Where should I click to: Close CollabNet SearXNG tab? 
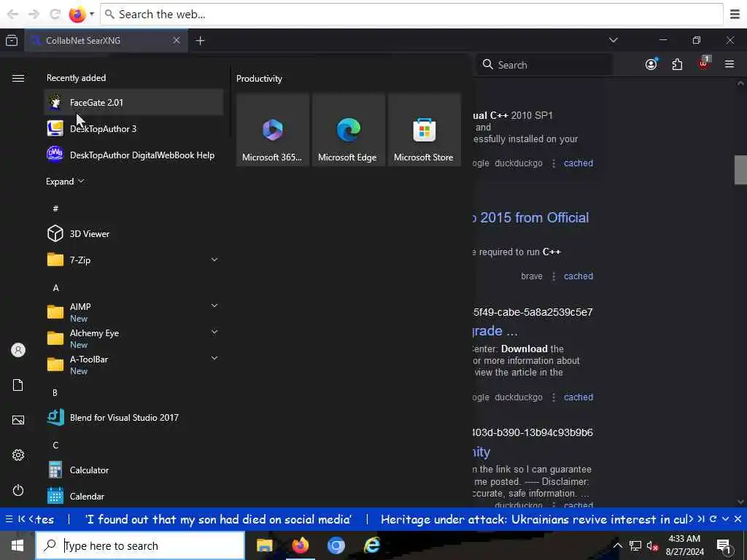(177, 41)
